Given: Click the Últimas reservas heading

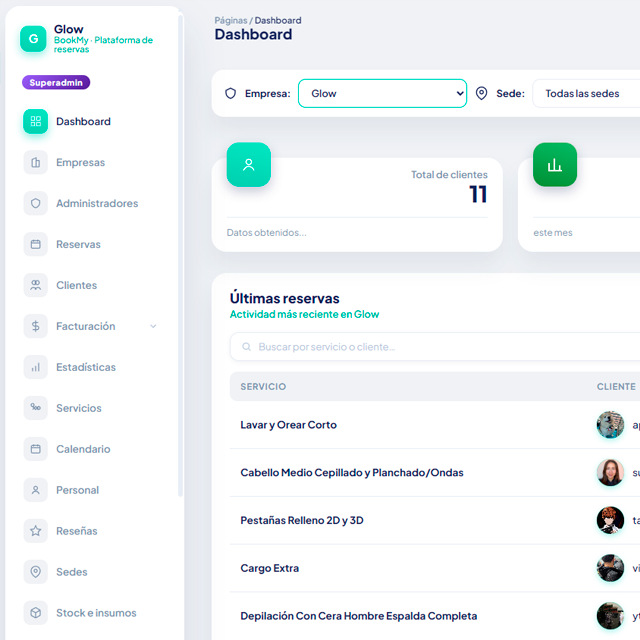Looking at the screenshot, I should click(x=284, y=298).
